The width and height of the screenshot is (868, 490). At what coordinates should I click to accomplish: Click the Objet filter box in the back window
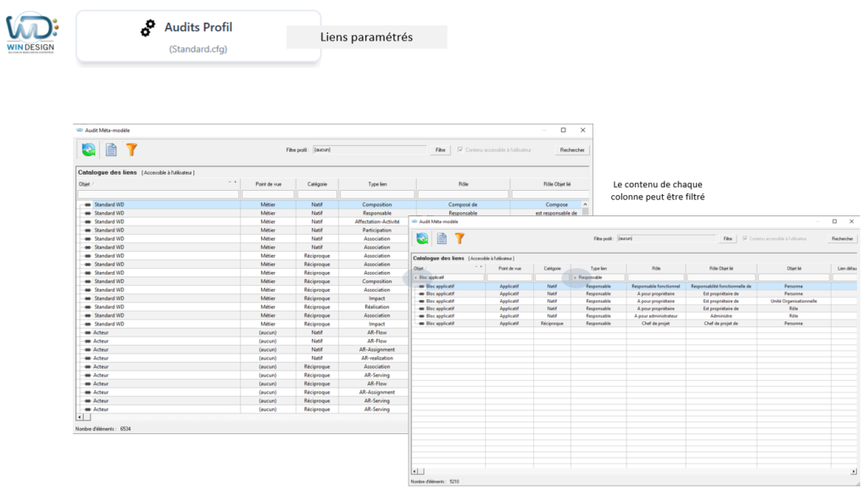tap(159, 194)
